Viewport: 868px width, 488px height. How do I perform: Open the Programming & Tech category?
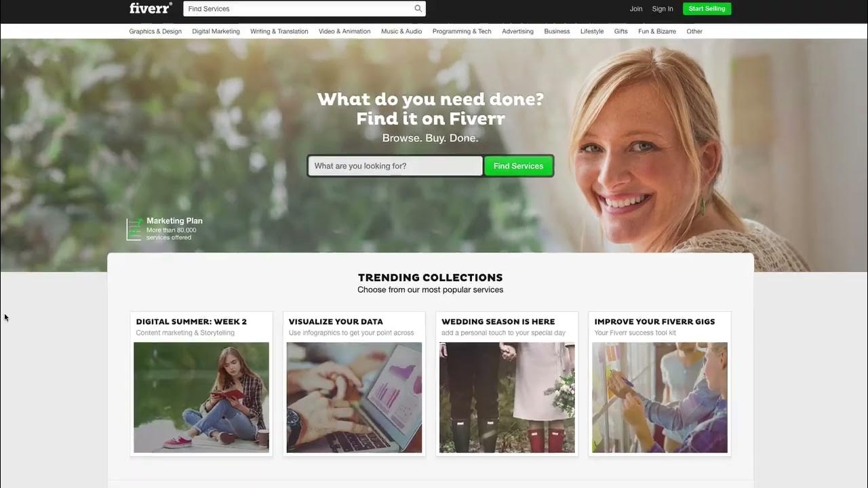pos(462,31)
